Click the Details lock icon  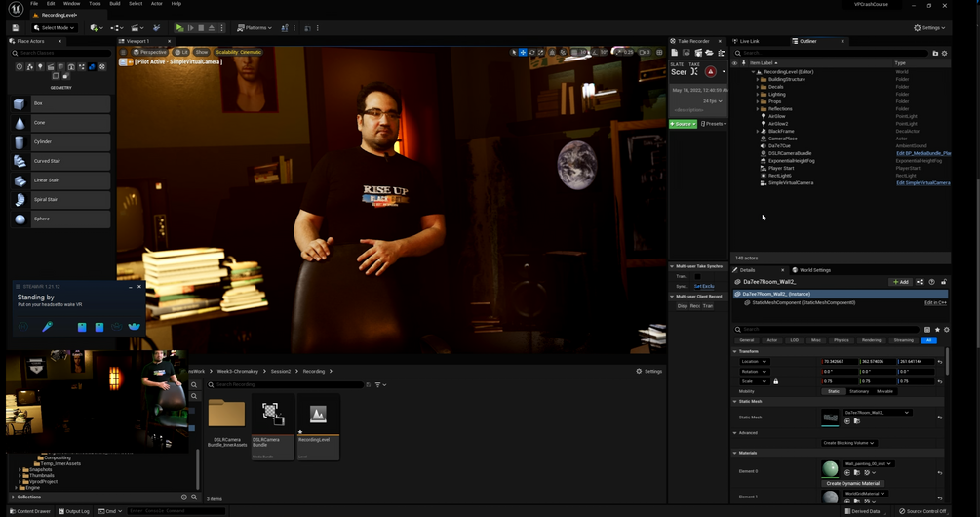[x=944, y=282]
